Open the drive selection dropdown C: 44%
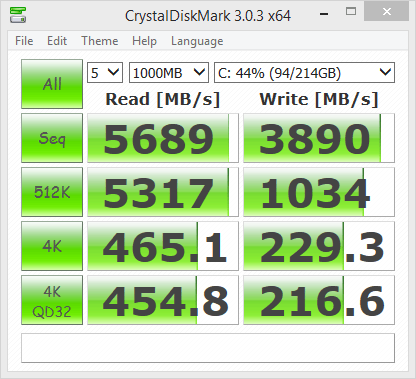The image size is (416, 379). 304,72
